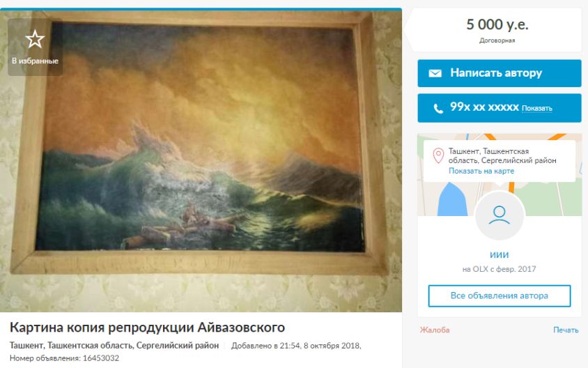588x368 pixels.
Task: Open seller name иии link
Action: pos(499,254)
